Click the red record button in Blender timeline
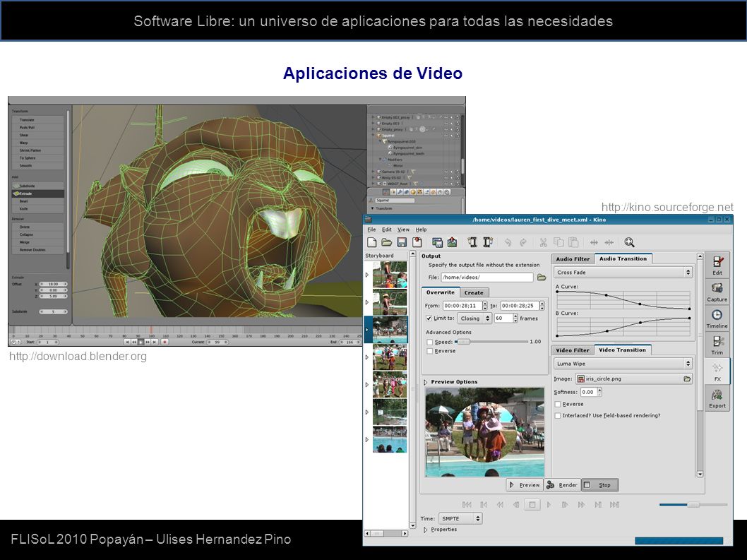747x560 pixels. click(x=165, y=342)
